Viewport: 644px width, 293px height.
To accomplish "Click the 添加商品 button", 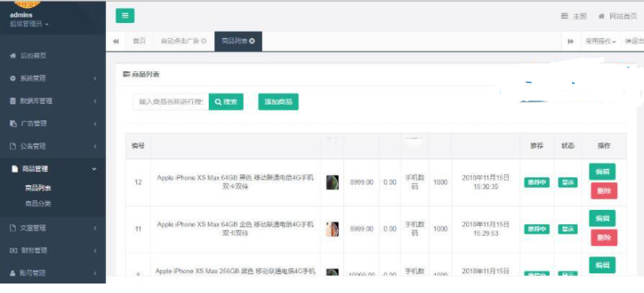I will pyautogui.click(x=278, y=102).
